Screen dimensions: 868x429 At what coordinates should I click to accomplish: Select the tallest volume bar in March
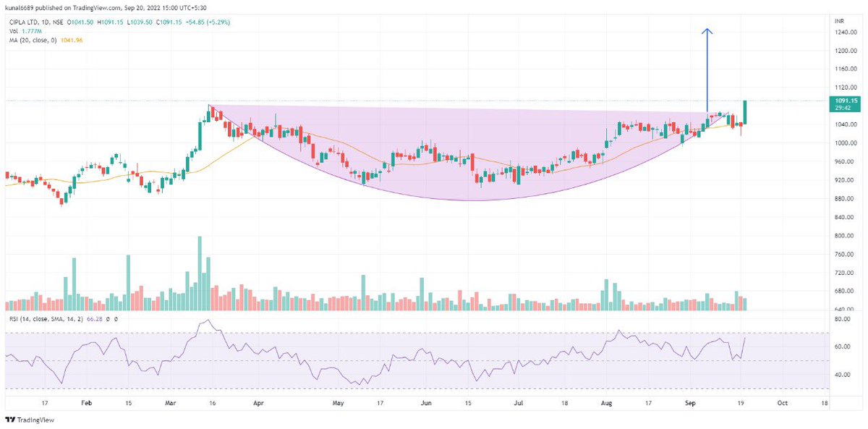tap(200, 273)
